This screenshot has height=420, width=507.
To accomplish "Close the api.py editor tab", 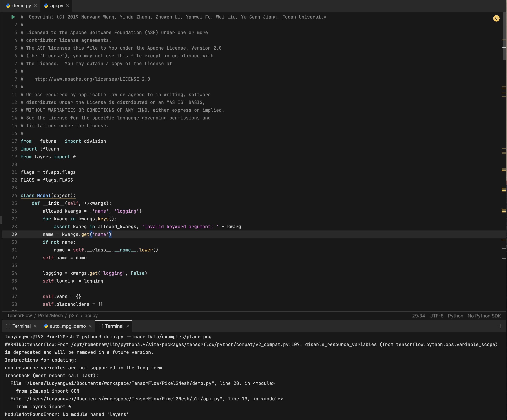I will pos(67,5).
